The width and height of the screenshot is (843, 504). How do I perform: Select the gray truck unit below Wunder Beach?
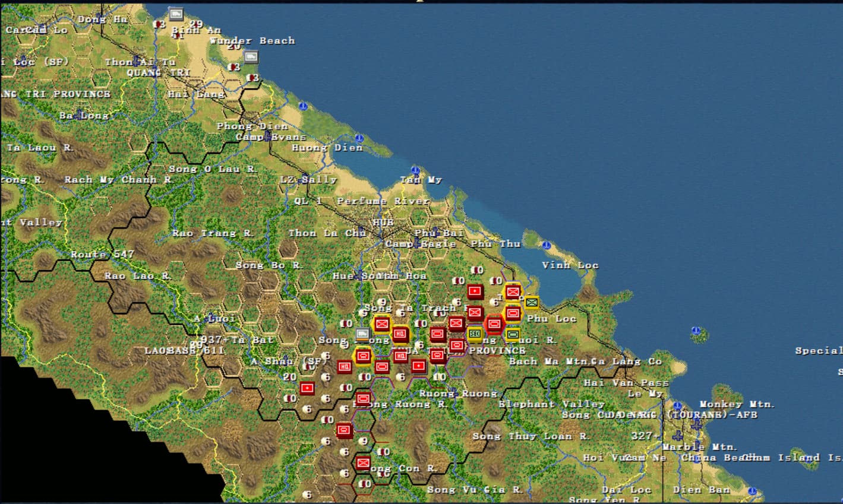tap(251, 57)
